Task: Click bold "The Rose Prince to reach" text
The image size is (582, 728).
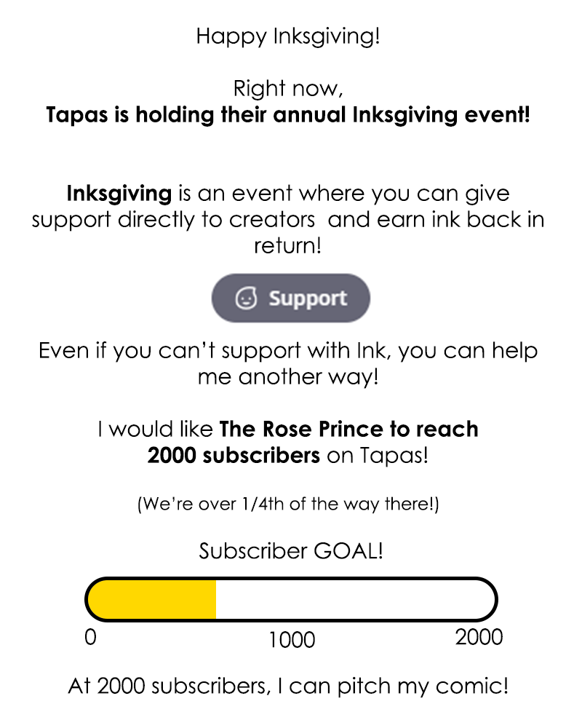Action: [348, 429]
